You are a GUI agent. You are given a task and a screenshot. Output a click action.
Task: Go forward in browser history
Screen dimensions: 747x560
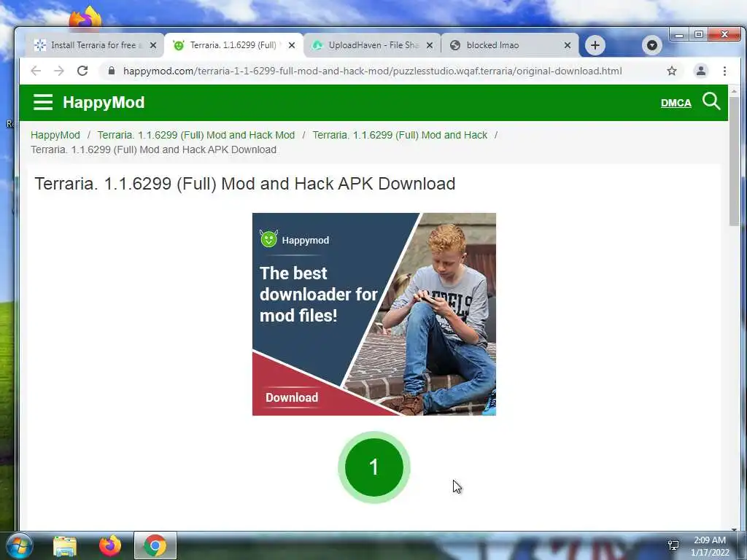58,71
